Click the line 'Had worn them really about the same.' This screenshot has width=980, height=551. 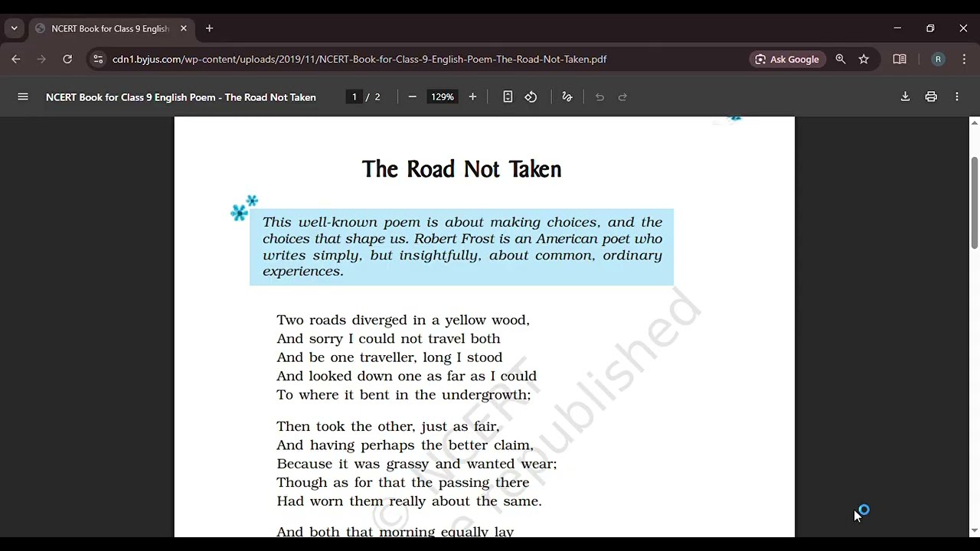(x=409, y=501)
